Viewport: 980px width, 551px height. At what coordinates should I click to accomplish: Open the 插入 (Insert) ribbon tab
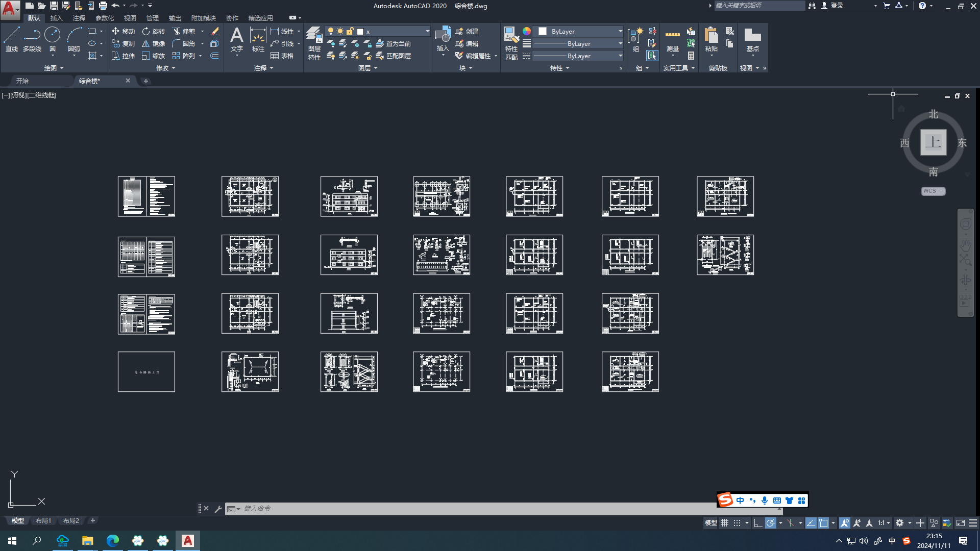pyautogui.click(x=56, y=18)
